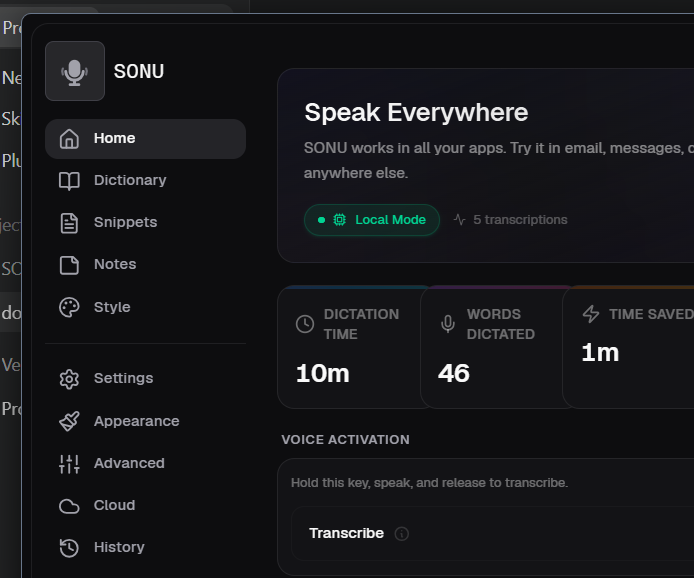Click the DICTATION TIME label
This screenshot has height=578, width=694.
point(361,324)
